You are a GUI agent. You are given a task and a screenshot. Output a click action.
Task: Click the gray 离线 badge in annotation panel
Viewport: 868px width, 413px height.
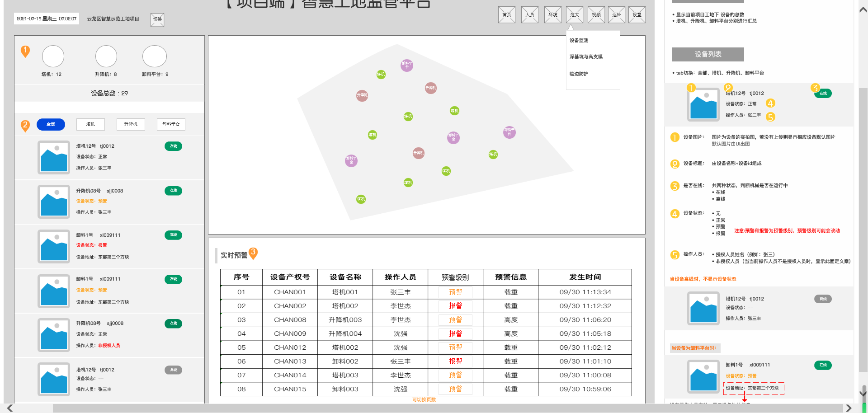(823, 299)
